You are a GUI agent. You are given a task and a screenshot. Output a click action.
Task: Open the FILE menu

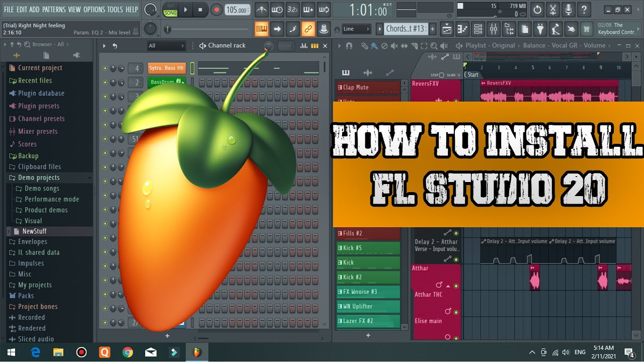click(x=9, y=10)
